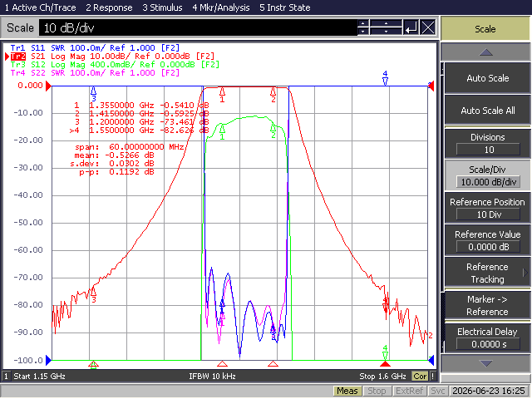Viewport: 532px width, 399px height.
Task: Click the ExtRef status indicator
Action: pos(409,391)
